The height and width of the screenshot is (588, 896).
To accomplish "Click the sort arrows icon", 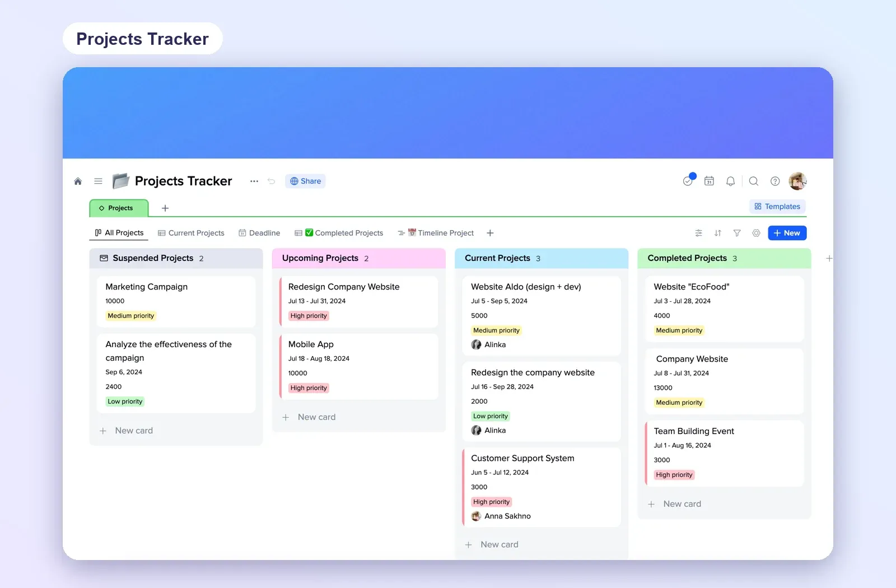I will tap(718, 233).
